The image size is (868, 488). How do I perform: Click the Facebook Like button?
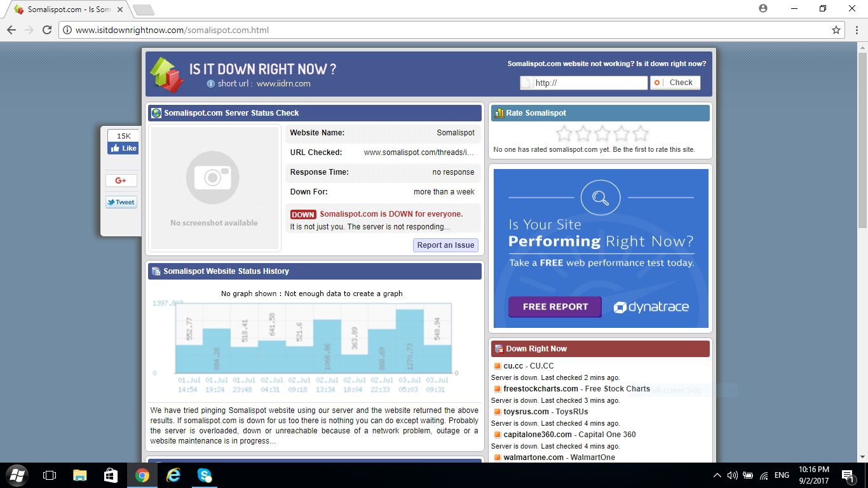click(x=123, y=148)
